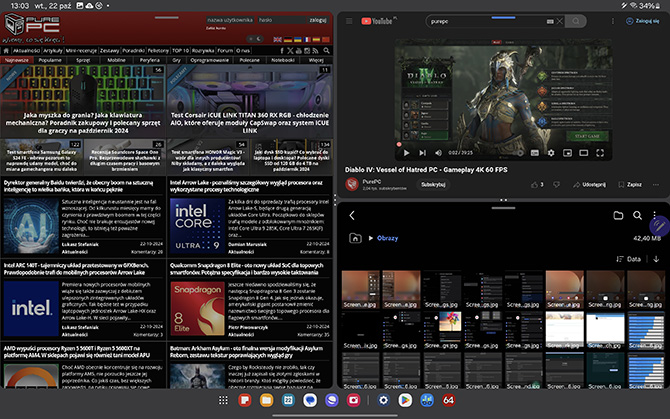The image size is (670, 419).
Task: Open the 'TOP 10' menu item
Action: 180,50
